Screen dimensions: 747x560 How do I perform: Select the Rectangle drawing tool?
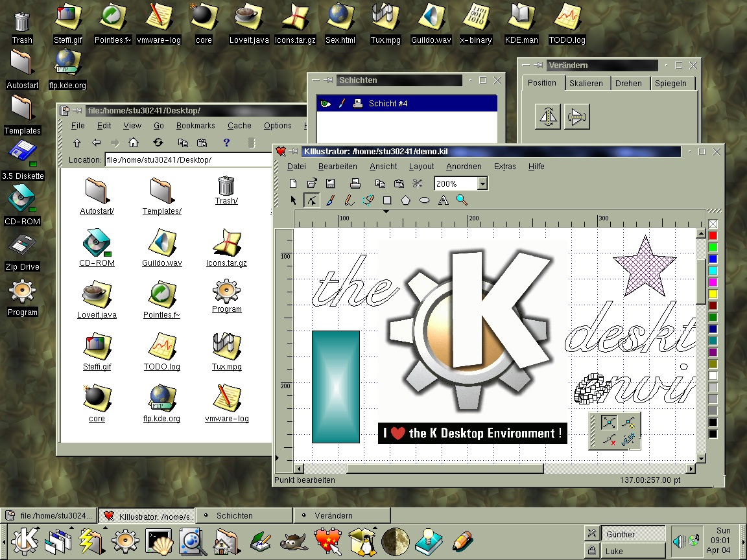tap(387, 200)
